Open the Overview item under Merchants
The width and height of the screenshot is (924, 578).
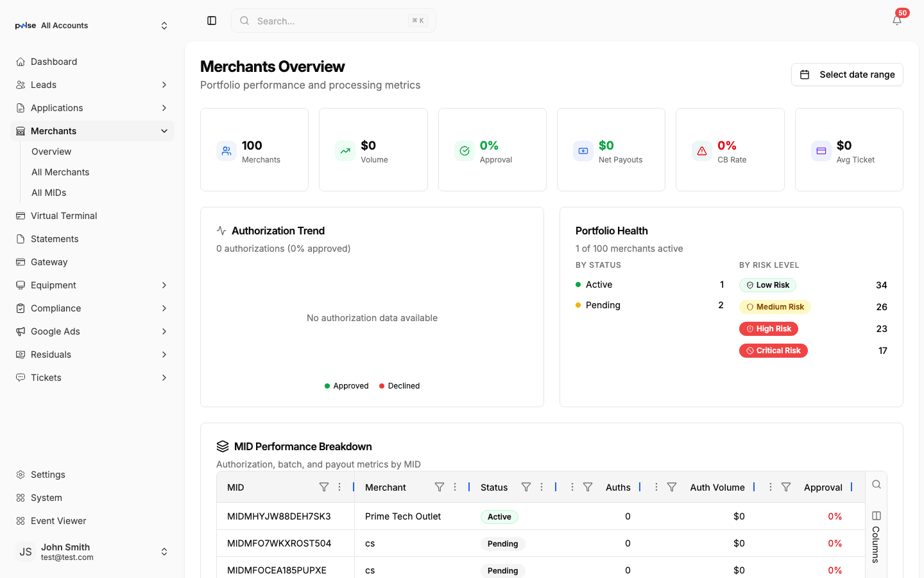[x=51, y=151]
